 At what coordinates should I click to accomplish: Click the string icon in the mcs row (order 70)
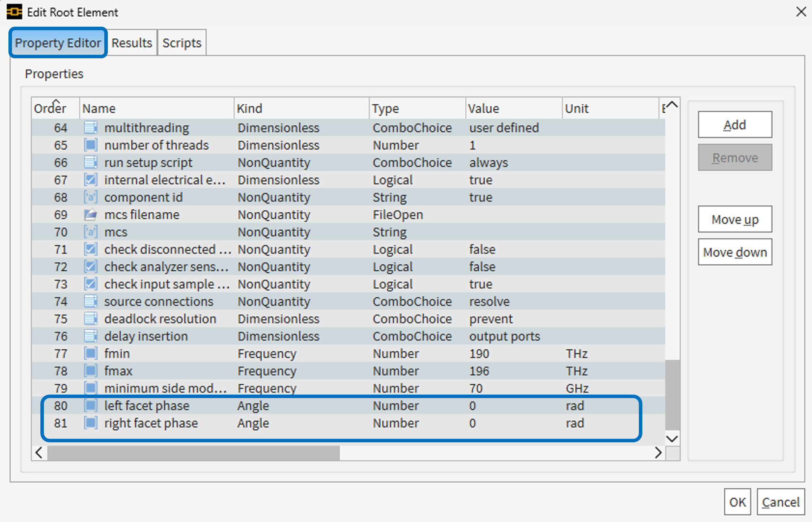point(91,232)
